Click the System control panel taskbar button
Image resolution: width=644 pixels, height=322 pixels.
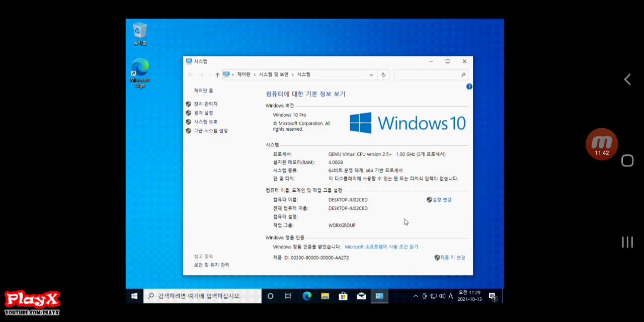click(x=379, y=296)
